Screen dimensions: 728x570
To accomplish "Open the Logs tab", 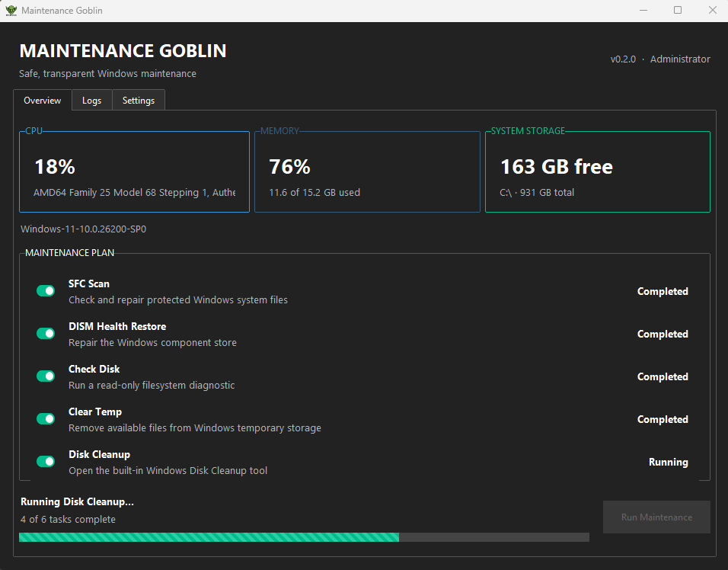I will pos(92,101).
